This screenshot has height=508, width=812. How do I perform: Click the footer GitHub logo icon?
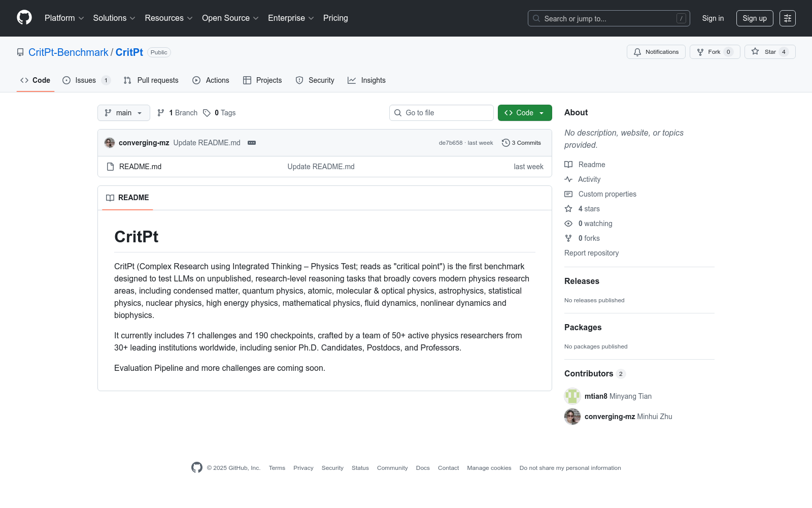[x=197, y=467]
